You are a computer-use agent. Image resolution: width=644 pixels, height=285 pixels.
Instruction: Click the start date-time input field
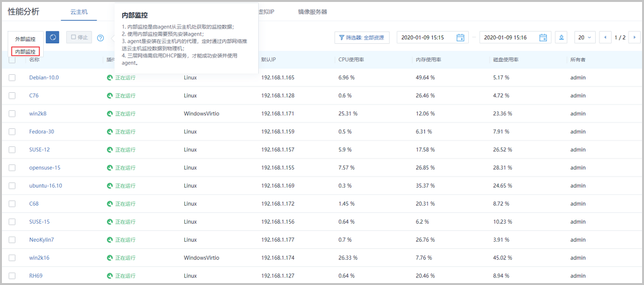click(x=425, y=37)
